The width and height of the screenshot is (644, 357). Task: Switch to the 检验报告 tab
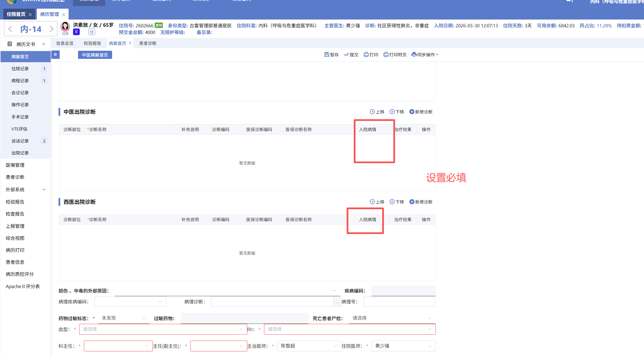coord(92,43)
